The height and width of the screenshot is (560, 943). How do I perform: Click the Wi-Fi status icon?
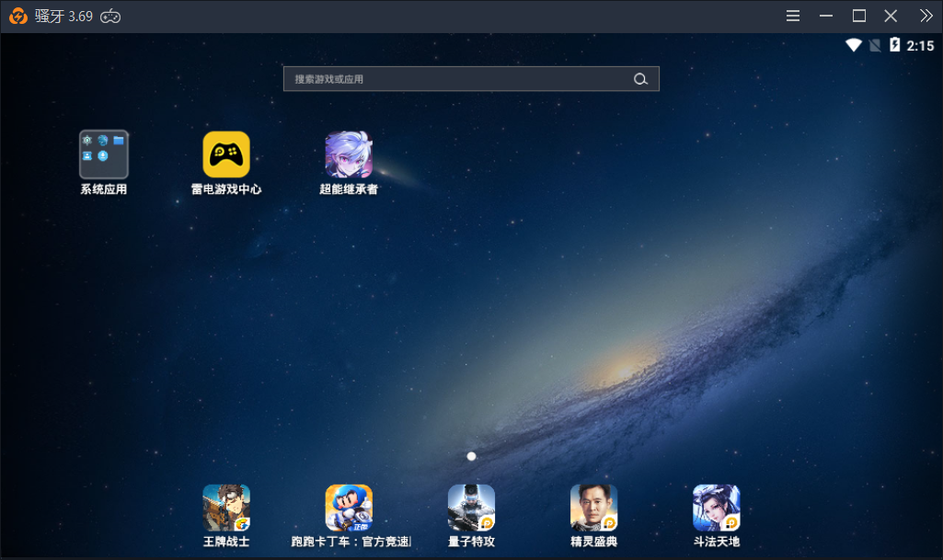pyautogui.click(x=854, y=45)
